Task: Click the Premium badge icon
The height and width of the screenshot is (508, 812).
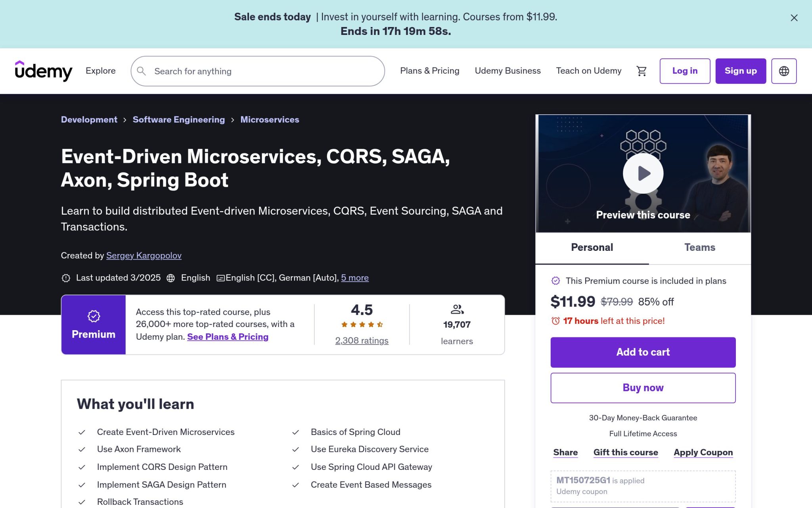Action: click(x=94, y=316)
